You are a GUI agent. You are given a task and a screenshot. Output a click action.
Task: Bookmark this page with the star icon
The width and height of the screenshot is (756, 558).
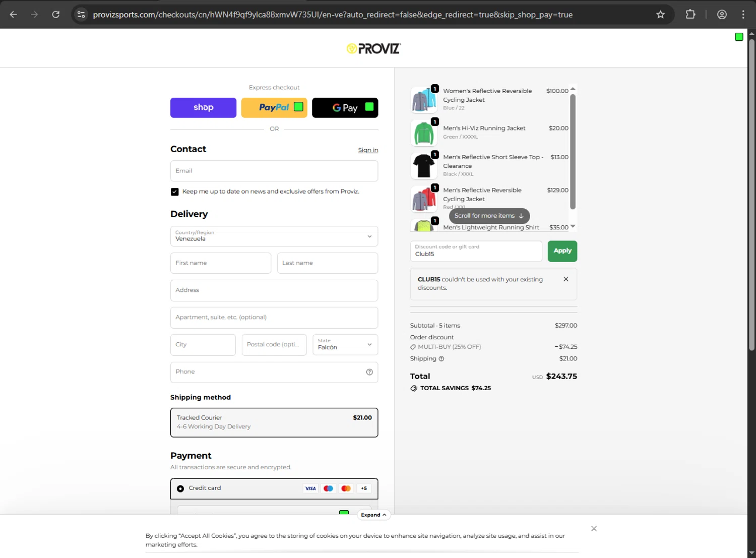[660, 15]
